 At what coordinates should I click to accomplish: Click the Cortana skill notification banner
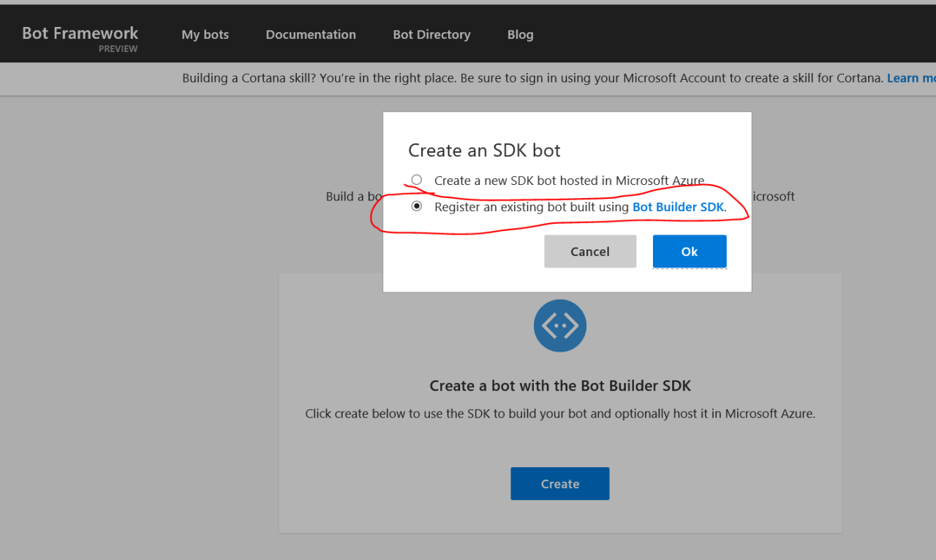click(x=512, y=77)
